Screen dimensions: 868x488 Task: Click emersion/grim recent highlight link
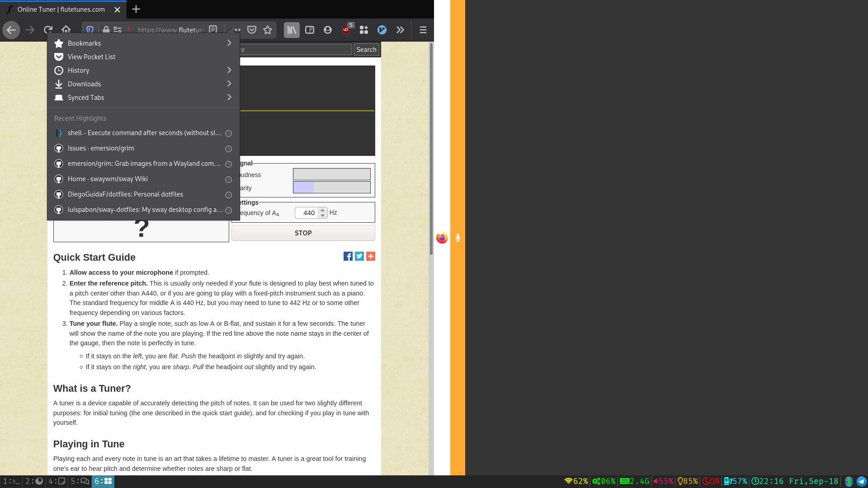pyautogui.click(x=143, y=163)
